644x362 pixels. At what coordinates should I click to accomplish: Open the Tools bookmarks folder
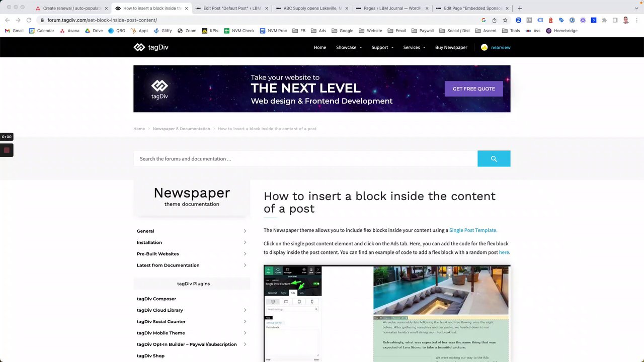tap(511, 31)
